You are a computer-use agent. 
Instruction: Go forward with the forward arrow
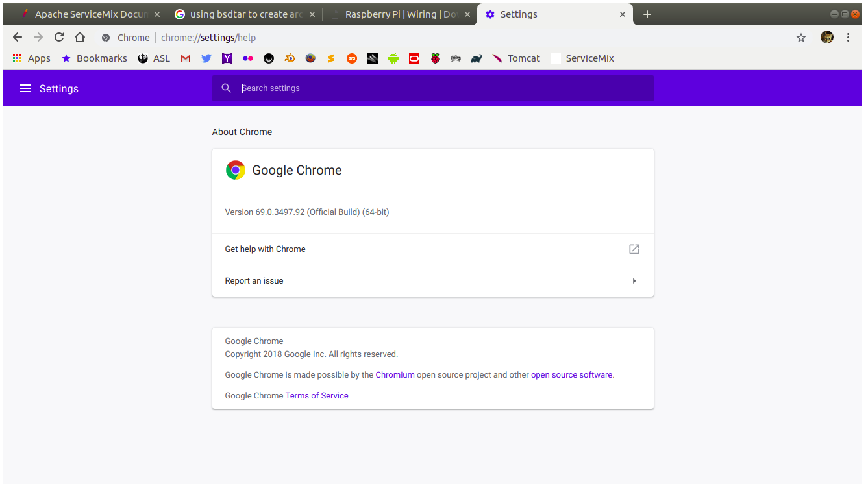tap(38, 38)
